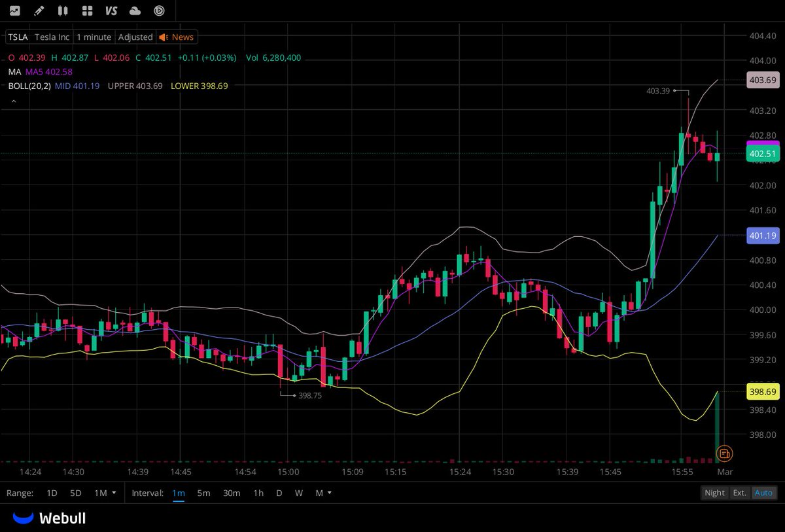The image size is (785, 532).
Task: Open the 1M range dropdown
Action: (x=105, y=493)
